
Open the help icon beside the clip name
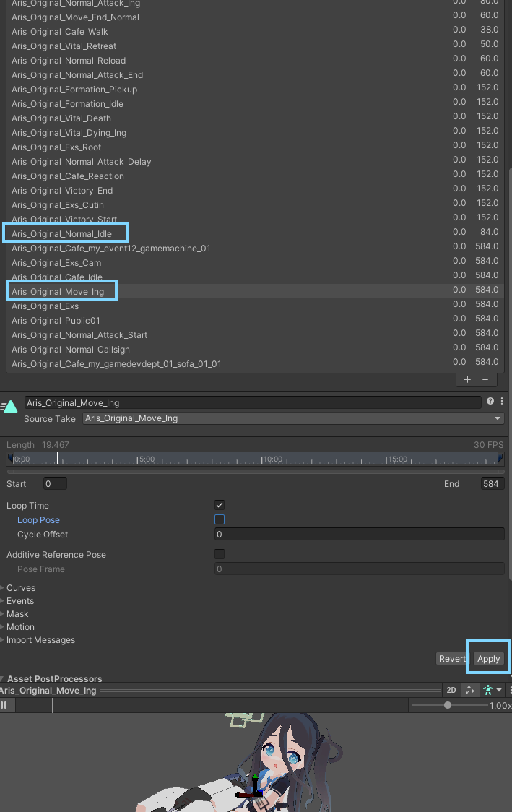point(490,402)
